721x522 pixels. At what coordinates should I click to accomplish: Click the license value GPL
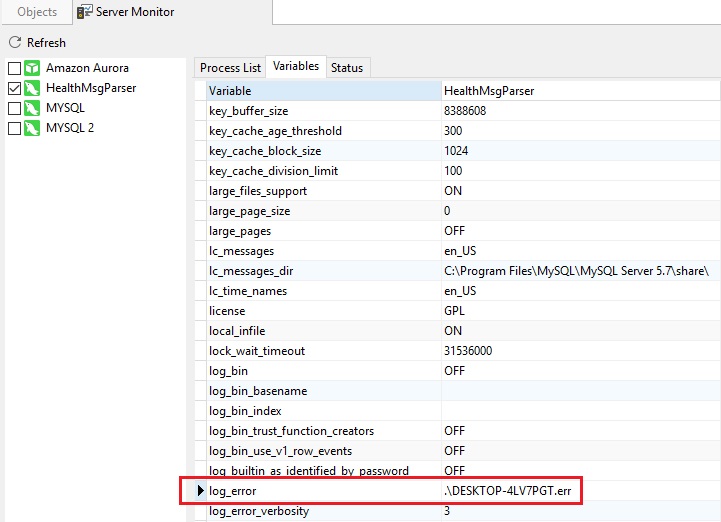coord(454,311)
